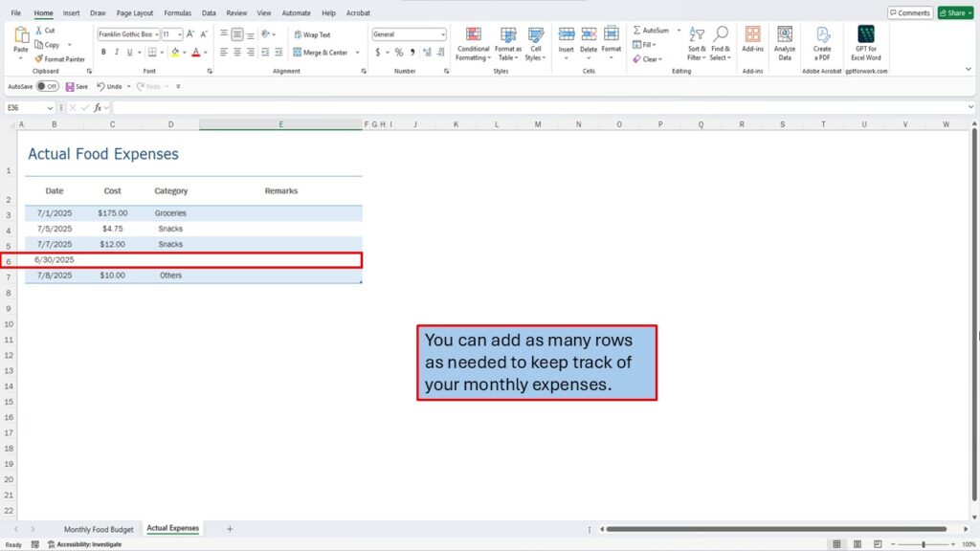This screenshot has width=980, height=551.
Task: Click the Share button
Action: pyautogui.click(x=954, y=12)
